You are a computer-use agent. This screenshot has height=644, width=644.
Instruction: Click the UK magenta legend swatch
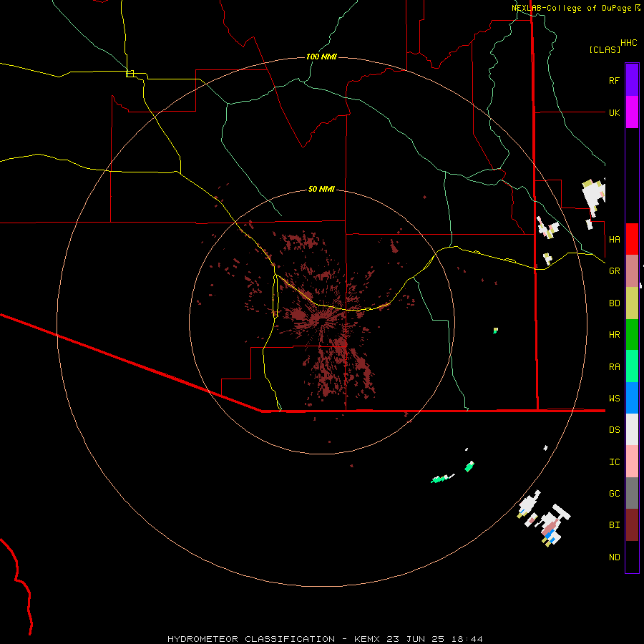(x=632, y=112)
